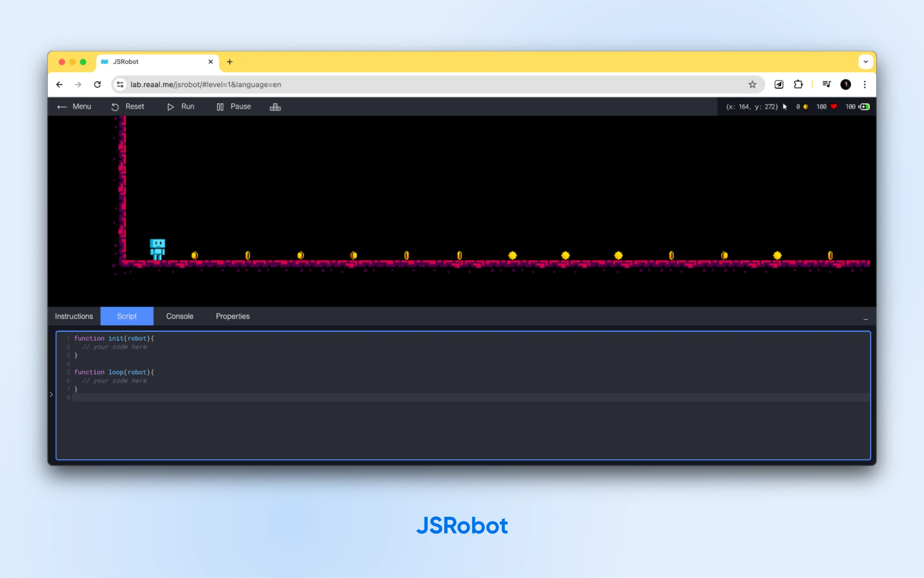
Task: Click the play triangle Run icon
Action: 170,107
